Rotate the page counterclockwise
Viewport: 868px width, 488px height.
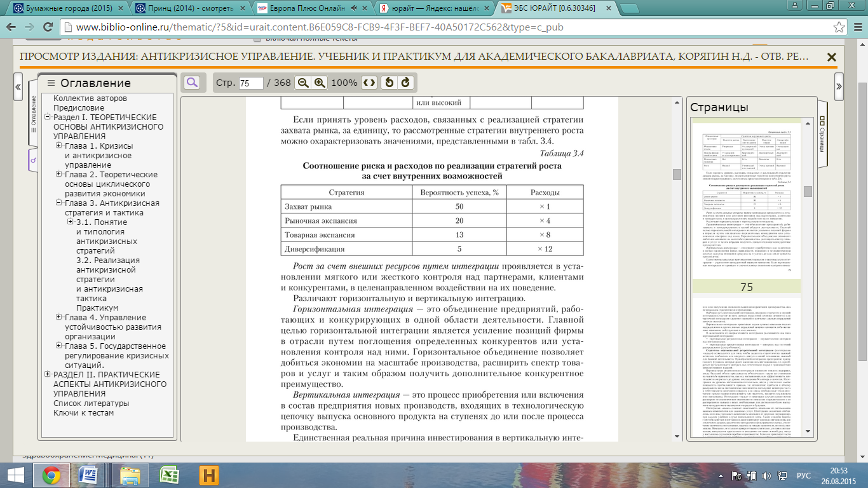pyautogui.click(x=390, y=83)
